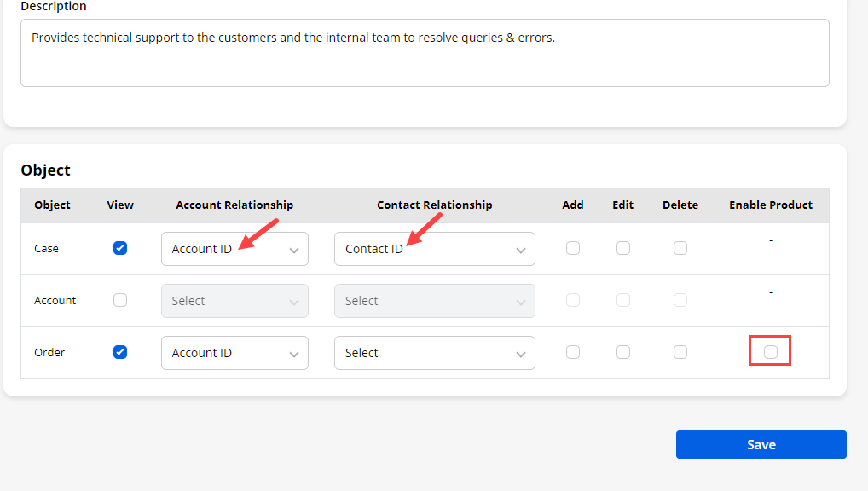The height and width of the screenshot is (491, 868).
Task: Open Case Account Relationship dropdown
Action: [x=234, y=249]
